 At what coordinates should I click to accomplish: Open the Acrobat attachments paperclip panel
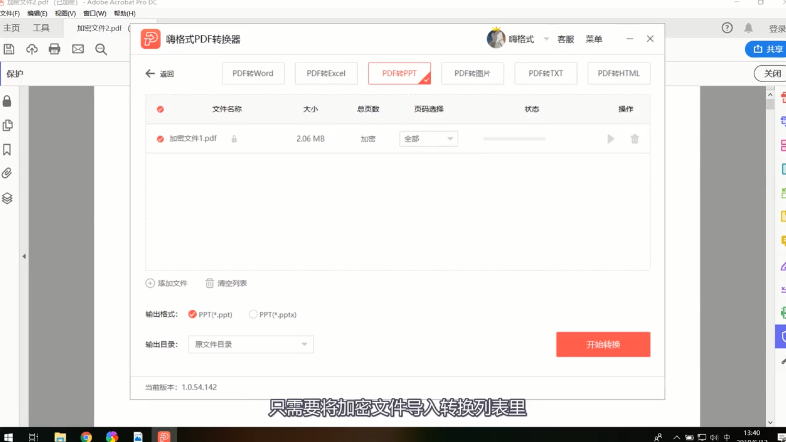7,173
